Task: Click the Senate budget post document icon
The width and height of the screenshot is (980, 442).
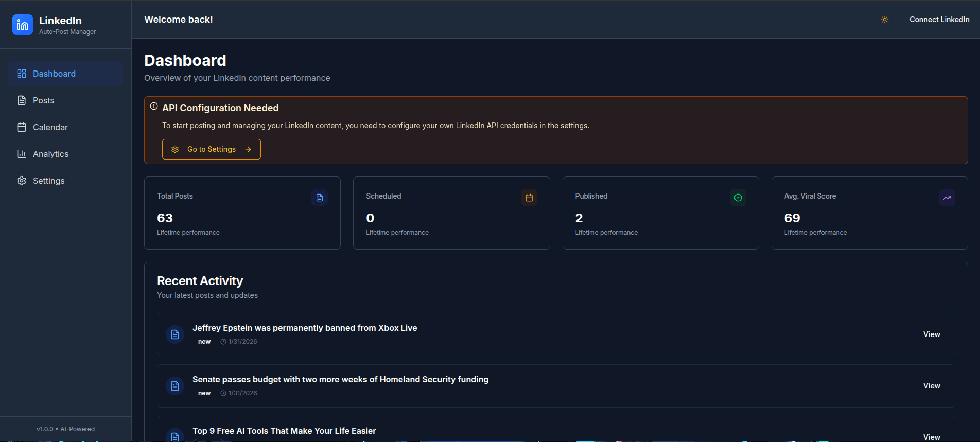Action: tap(175, 386)
